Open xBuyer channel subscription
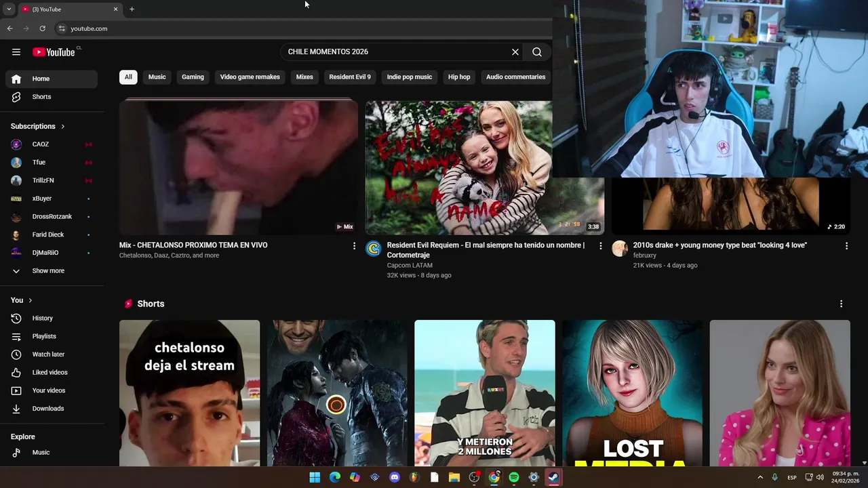The height and width of the screenshot is (488, 868). (x=52, y=199)
